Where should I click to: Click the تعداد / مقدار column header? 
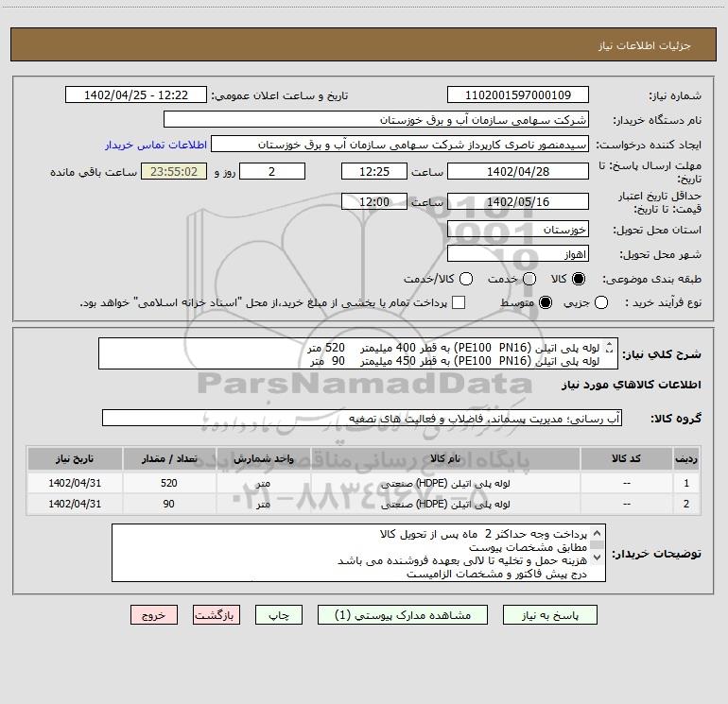point(169,458)
